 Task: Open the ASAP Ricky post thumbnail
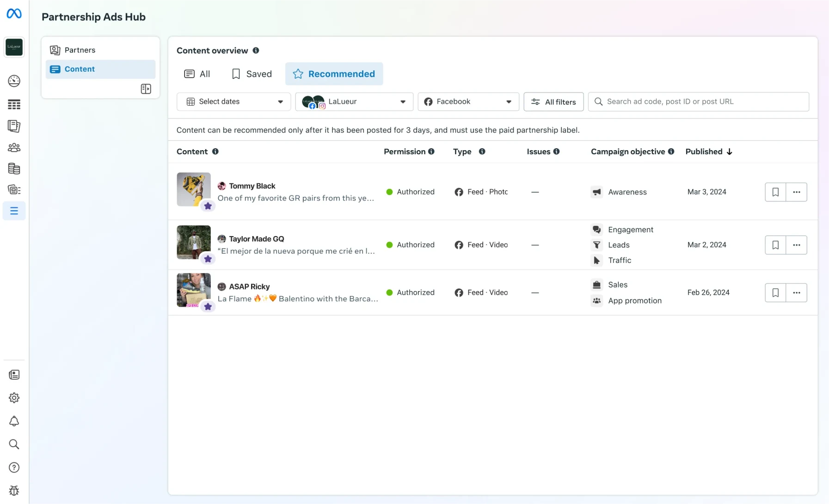pyautogui.click(x=194, y=290)
